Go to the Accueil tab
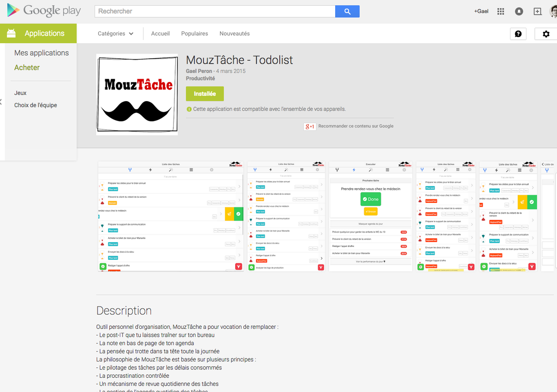The width and height of the screenshot is (557, 392). [x=160, y=34]
